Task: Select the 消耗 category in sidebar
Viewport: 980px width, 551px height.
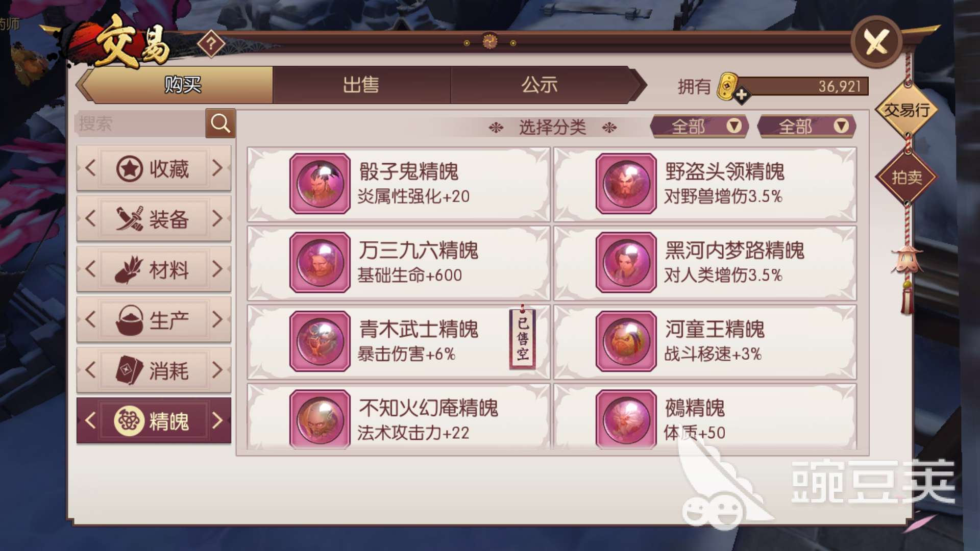Action: coord(154,370)
